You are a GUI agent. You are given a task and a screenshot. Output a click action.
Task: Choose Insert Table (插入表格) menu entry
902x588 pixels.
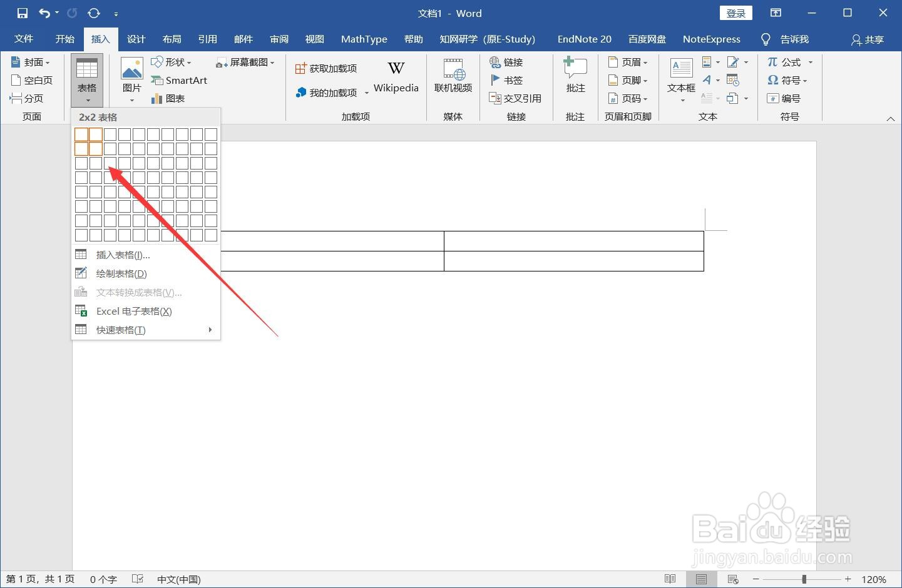tap(146, 255)
